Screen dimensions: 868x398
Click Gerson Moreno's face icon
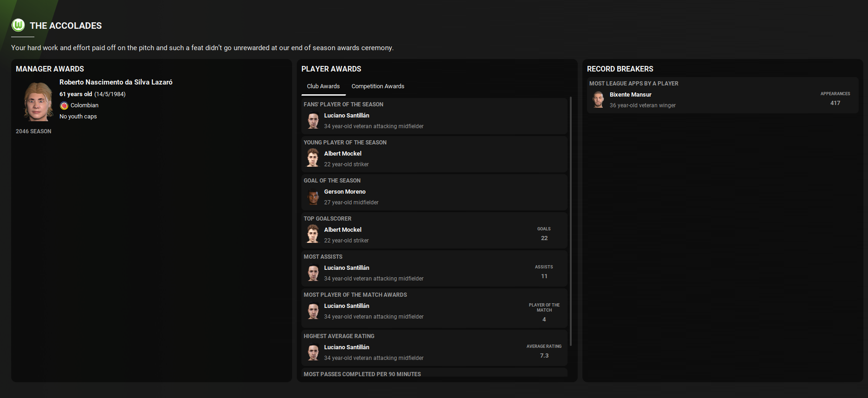click(313, 196)
